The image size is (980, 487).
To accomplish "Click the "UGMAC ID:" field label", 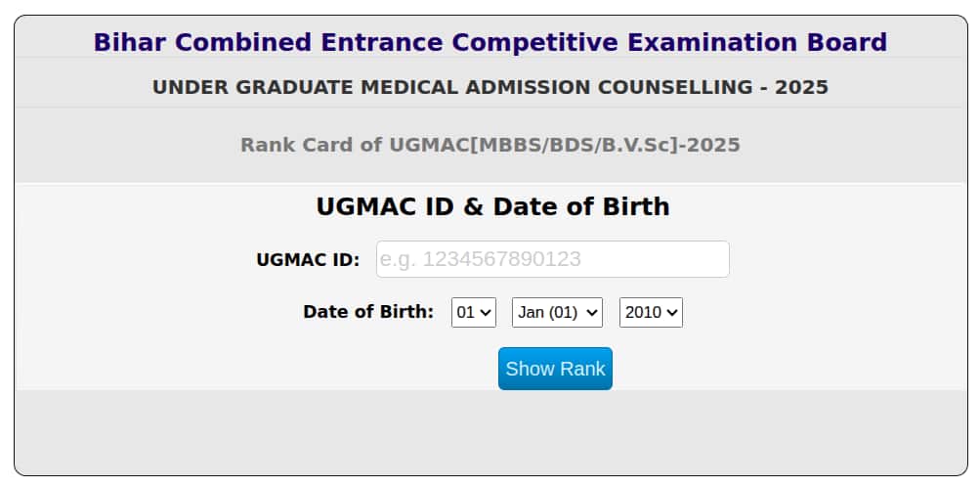I will point(308,260).
